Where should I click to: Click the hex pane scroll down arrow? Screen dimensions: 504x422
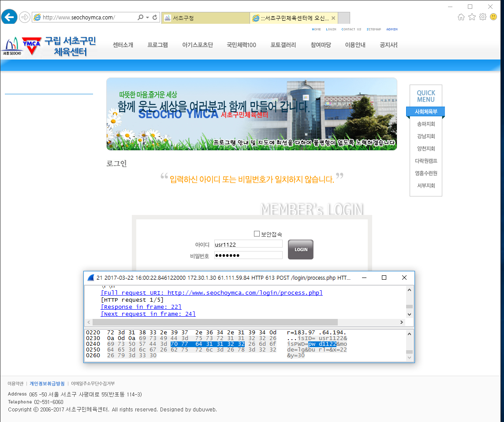point(409,357)
